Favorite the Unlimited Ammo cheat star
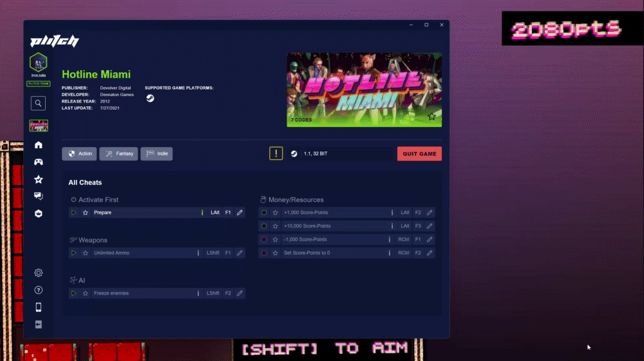Image resolution: width=644 pixels, height=361 pixels. pos(86,253)
